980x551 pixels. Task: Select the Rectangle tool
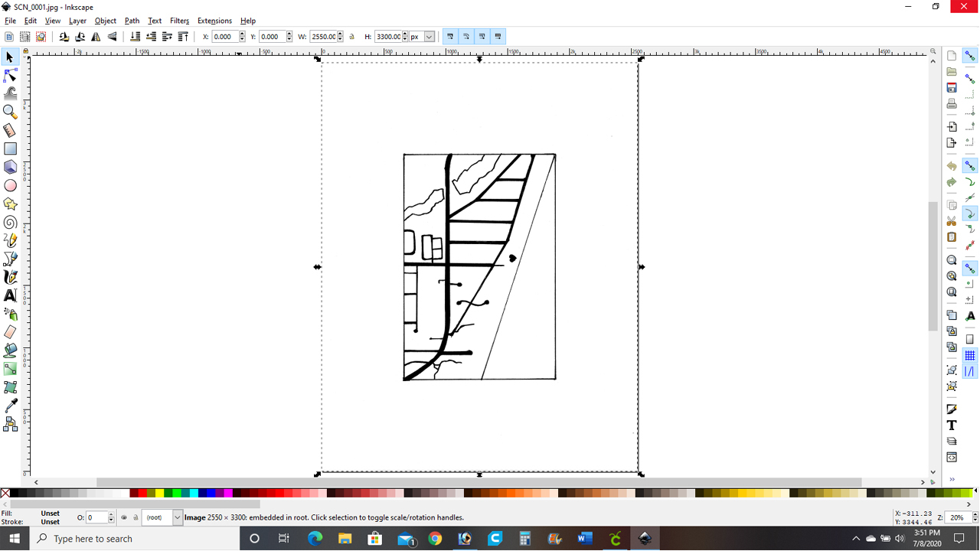[x=10, y=148]
